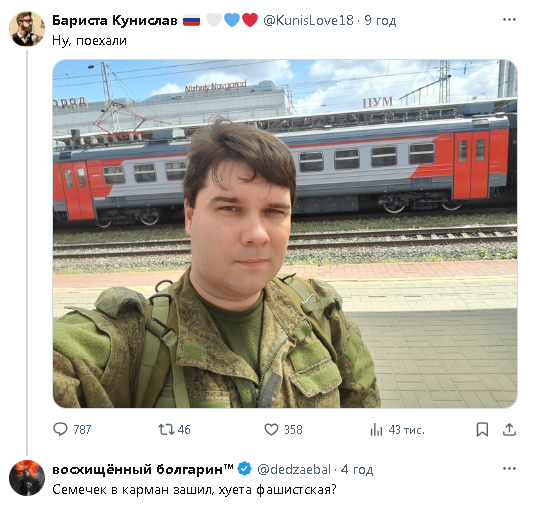Open the @dedzaebal handle link
This screenshot has height=505, width=533.
point(294,469)
